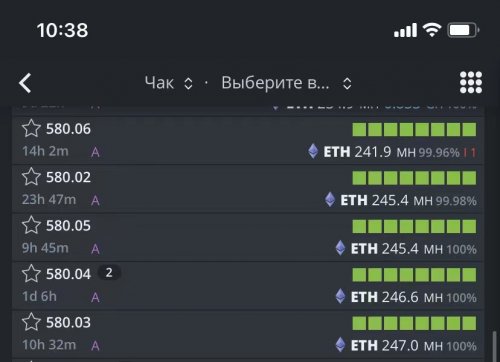Screen dimensions: 500x362
Task: Tap the Ethereum logo by ETH 247.0
Action: click(x=340, y=345)
